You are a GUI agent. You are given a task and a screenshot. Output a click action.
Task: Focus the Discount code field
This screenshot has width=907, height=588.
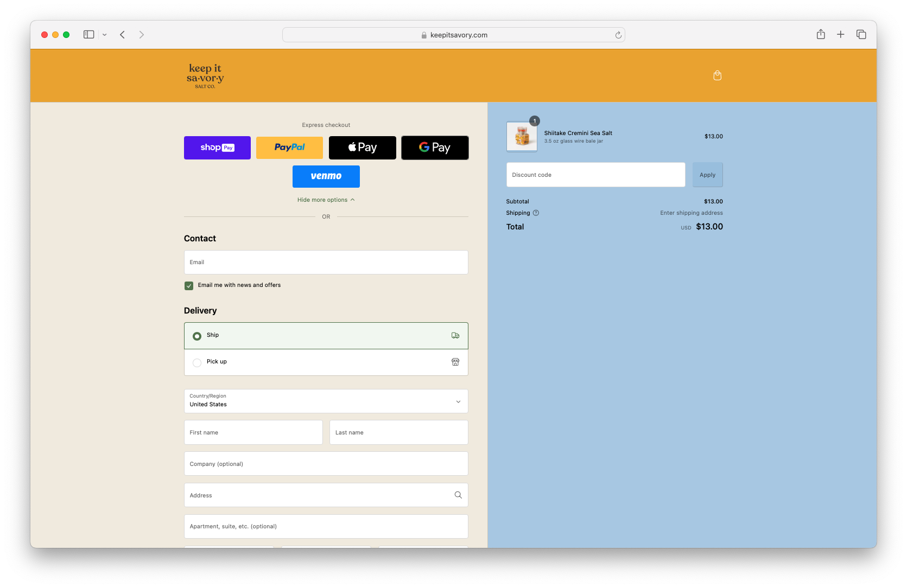tap(596, 175)
